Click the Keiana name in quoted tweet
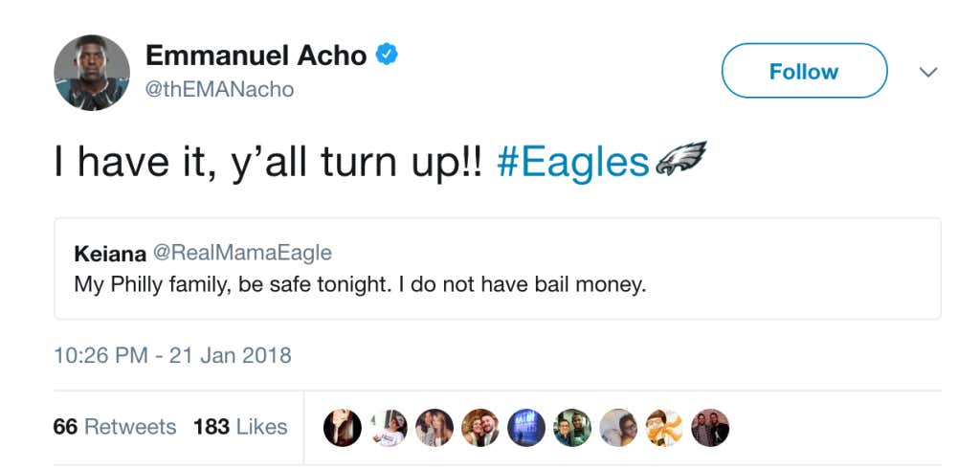The height and width of the screenshot is (469, 980). 108,253
